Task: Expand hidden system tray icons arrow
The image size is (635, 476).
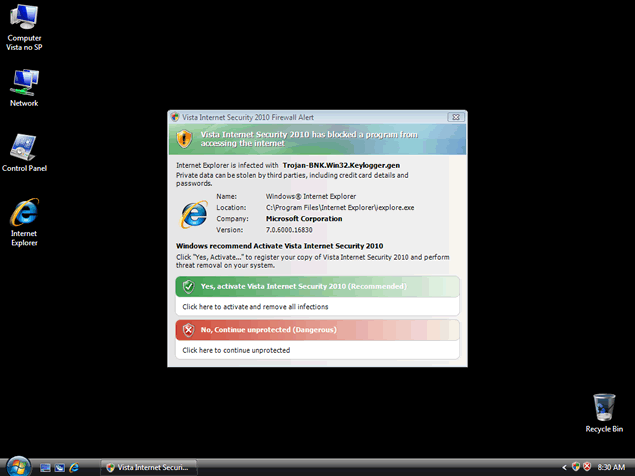Action: (564, 467)
